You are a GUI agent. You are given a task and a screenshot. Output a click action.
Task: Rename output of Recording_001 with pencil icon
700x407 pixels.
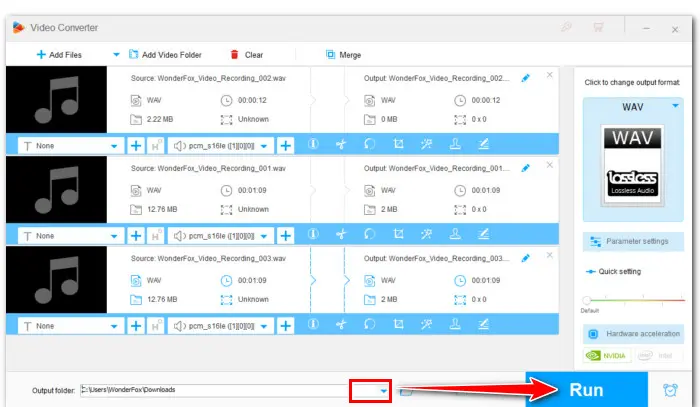525,168
